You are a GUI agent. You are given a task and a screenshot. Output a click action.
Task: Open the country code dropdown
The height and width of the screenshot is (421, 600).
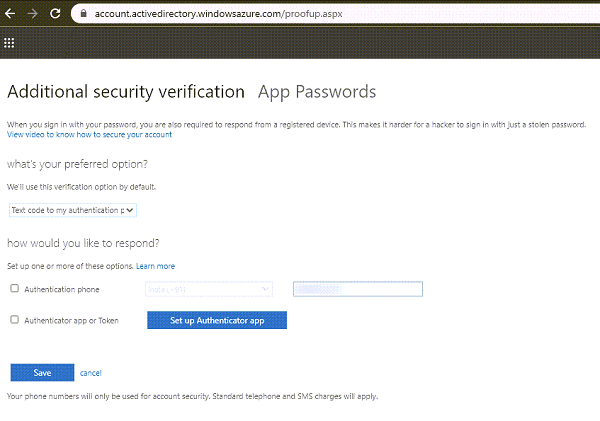pyautogui.click(x=209, y=289)
